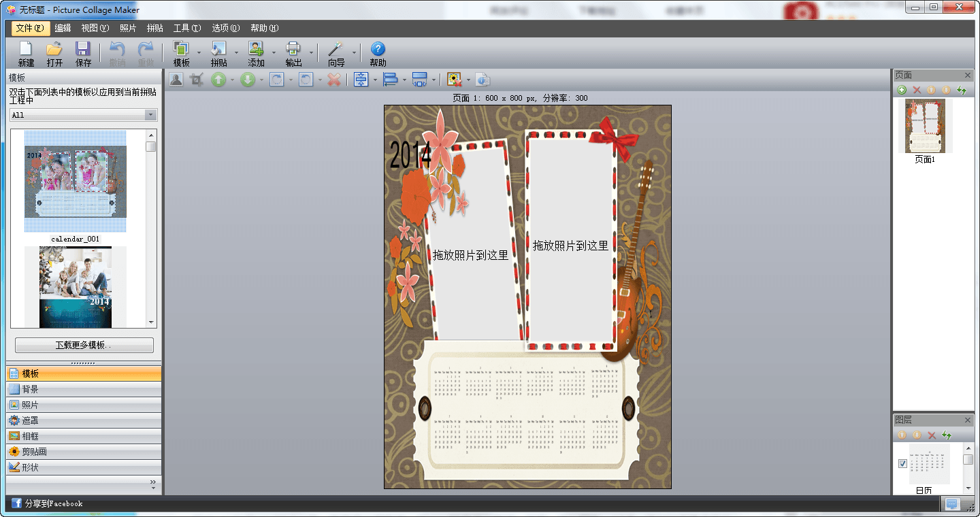Open the 工具(T) menu
The height and width of the screenshot is (517, 980).
click(x=187, y=28)
